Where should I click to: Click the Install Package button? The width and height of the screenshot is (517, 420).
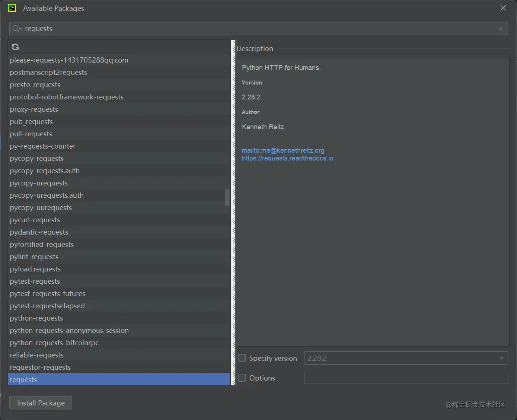pos(41,403)
